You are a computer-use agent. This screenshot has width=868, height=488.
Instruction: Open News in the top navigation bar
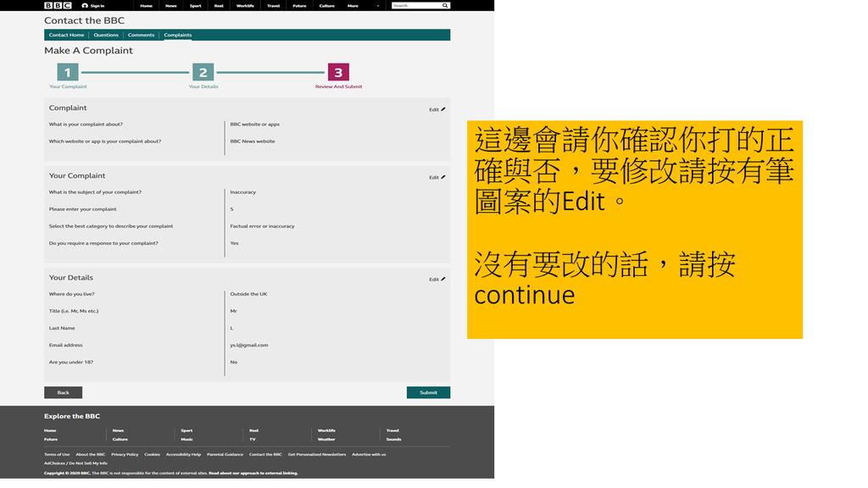tap(171, 6)
